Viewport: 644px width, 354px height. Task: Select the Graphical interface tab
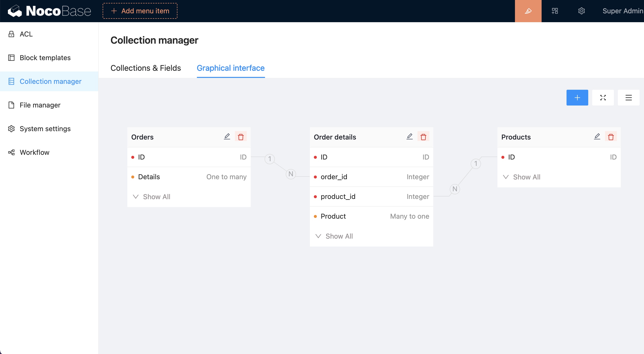coord(230,68)
